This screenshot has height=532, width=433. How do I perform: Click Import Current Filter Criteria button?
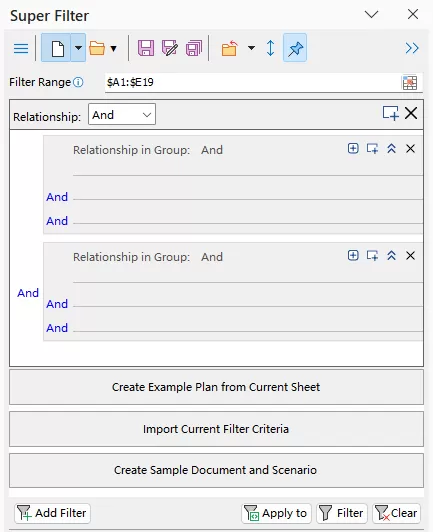tap(216, 429)
